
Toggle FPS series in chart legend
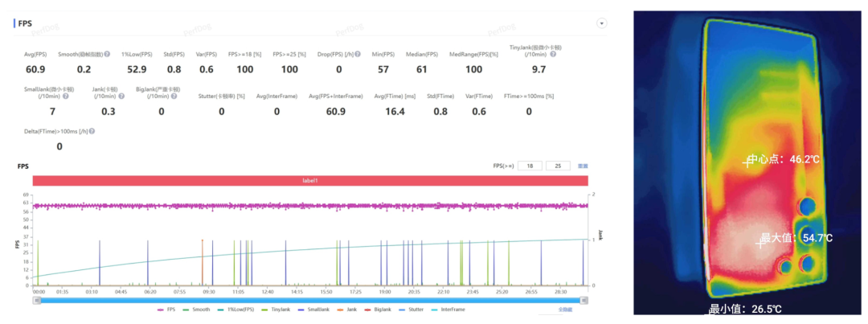(x=165, y=310)
